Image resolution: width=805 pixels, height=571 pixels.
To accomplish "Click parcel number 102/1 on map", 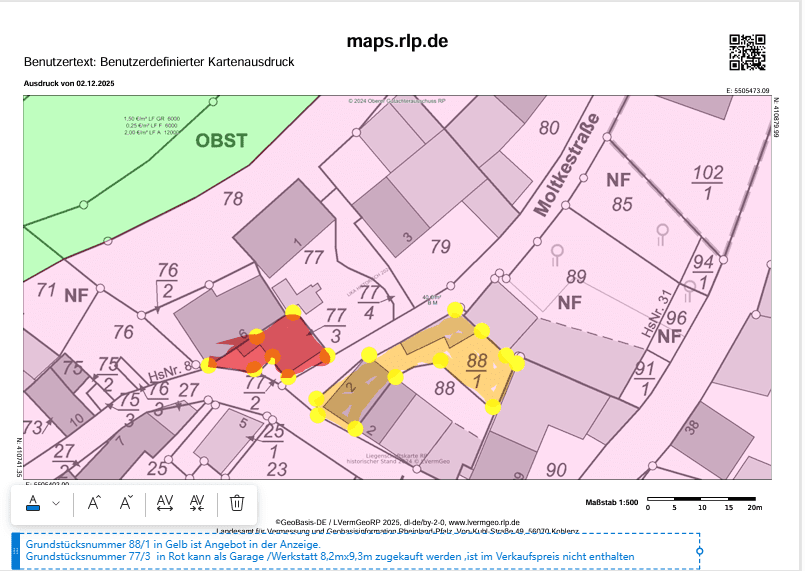I will (708, 181).
